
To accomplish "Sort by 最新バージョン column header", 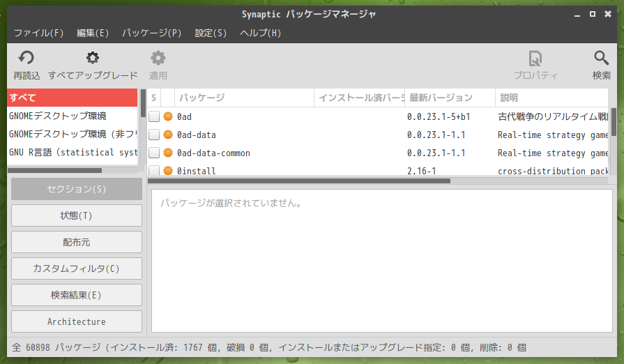I will [x=450, y=98].
